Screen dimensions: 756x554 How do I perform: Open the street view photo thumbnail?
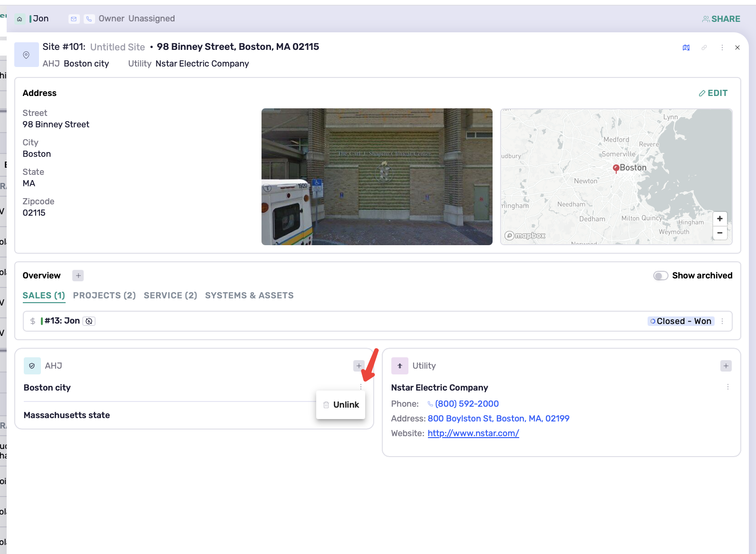[x=377, y=177]
